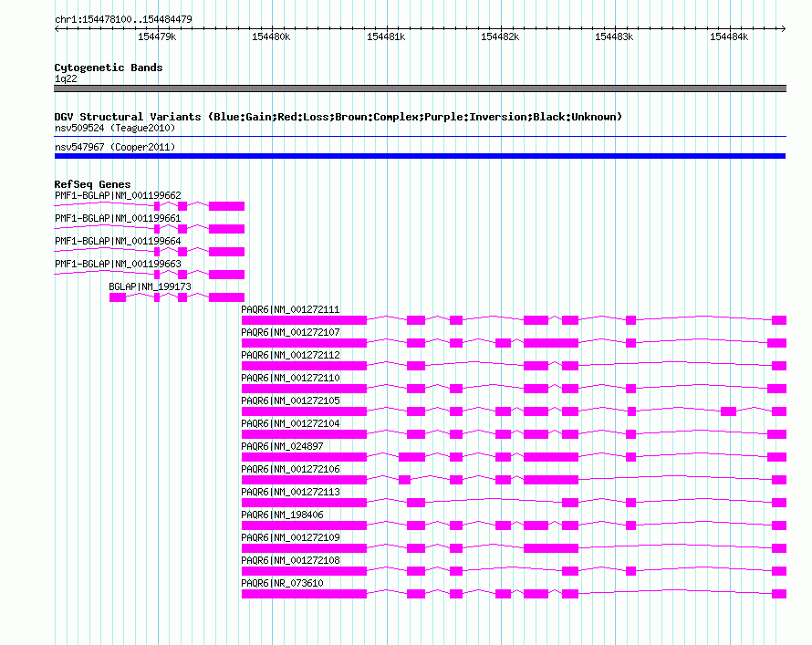
Task: Click the Cytogenetic Bands track title
Action: pos(109,68)
